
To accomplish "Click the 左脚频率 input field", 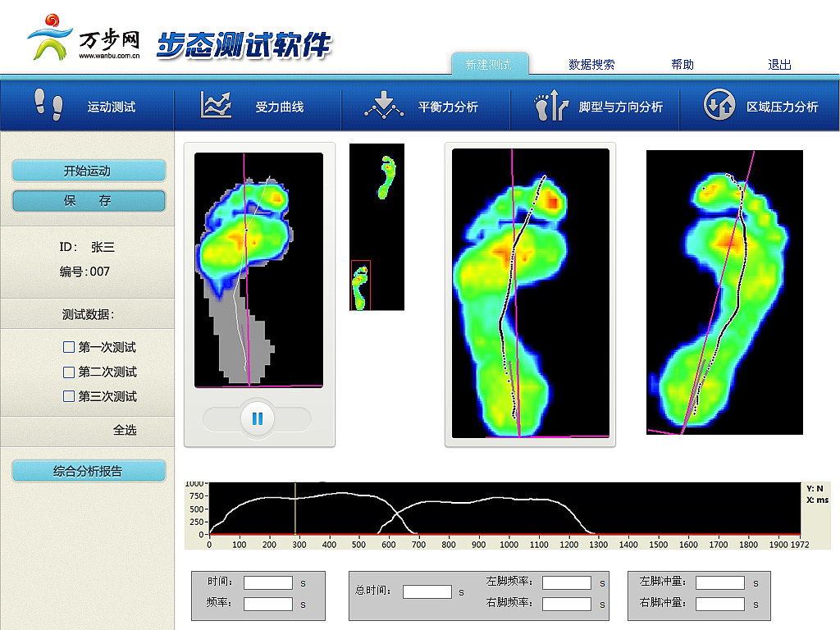I will [566, 583].
